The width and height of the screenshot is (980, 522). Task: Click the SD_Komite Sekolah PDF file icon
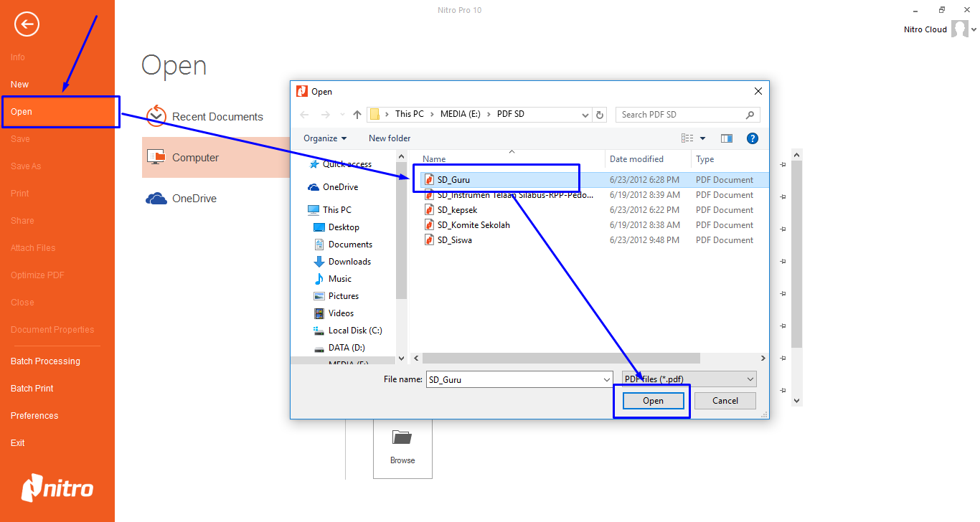click(x=429, y=225)
